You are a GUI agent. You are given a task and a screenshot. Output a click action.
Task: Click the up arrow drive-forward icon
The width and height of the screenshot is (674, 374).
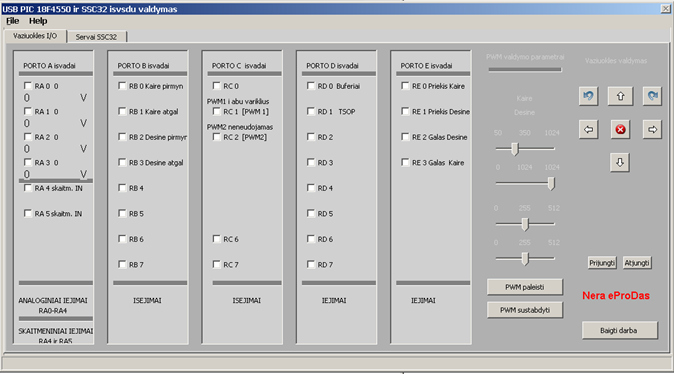coord(620,96)
